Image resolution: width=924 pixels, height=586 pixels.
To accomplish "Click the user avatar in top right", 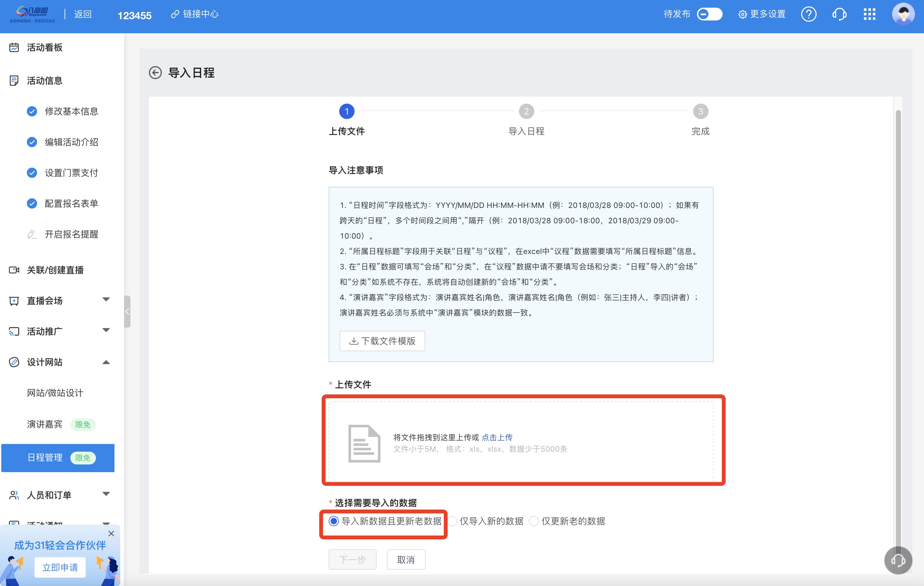I will (x=903, y=15).
